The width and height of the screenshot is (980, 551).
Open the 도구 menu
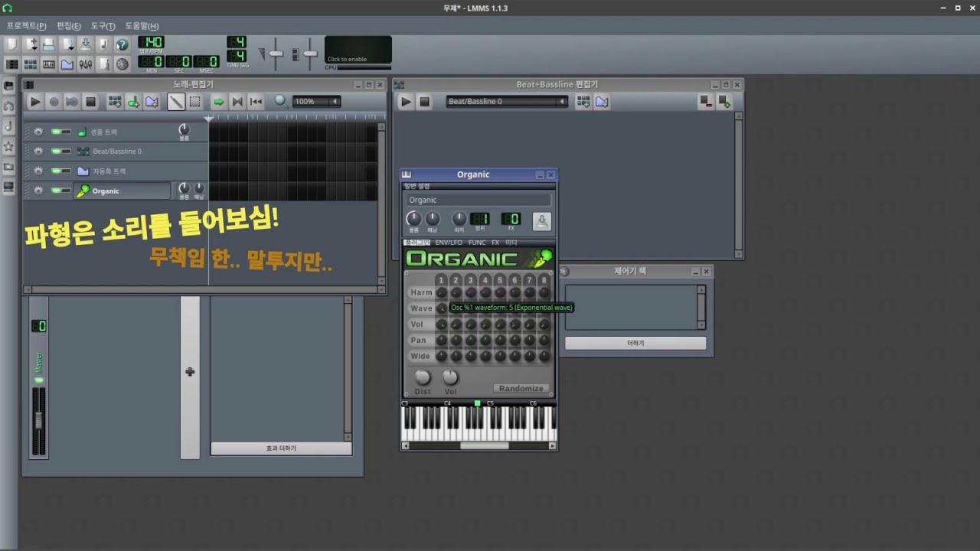coord(103,26)
